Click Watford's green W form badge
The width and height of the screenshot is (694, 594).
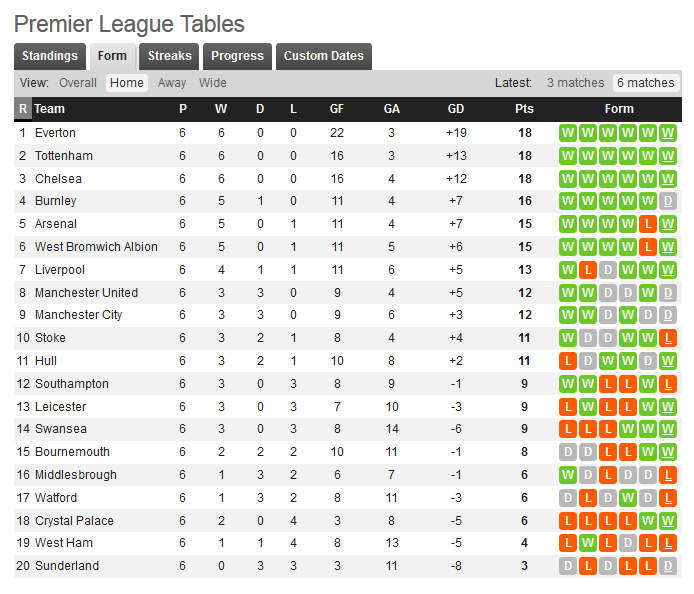pyautogui.click(x=628, y=498)
